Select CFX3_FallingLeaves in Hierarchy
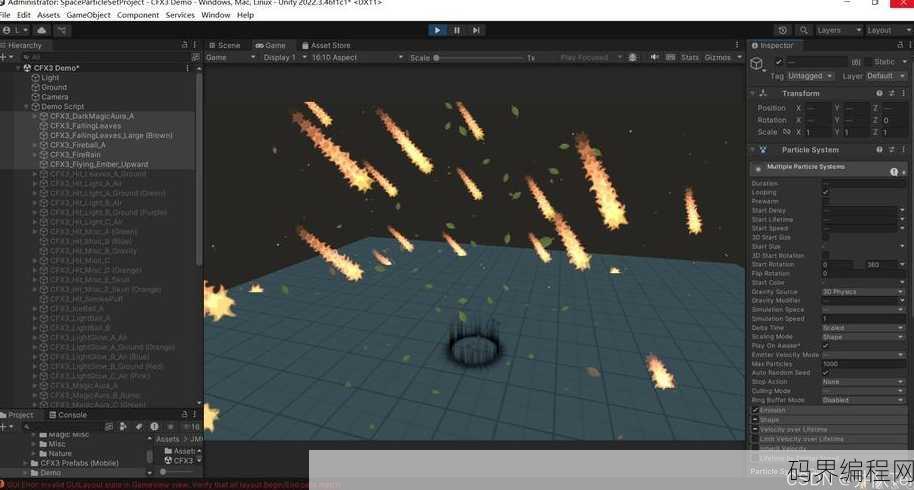This screenshot has height=490, width=914. pos(86,126)
